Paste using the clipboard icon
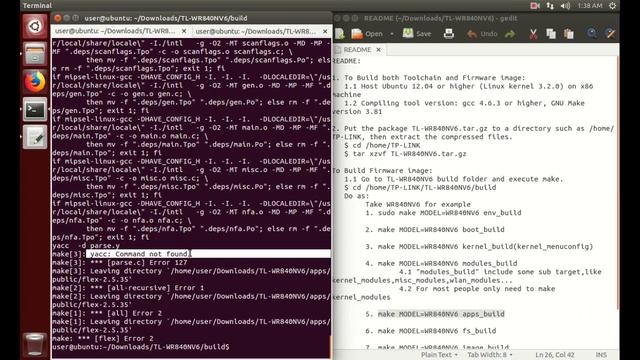 point(569,34)
